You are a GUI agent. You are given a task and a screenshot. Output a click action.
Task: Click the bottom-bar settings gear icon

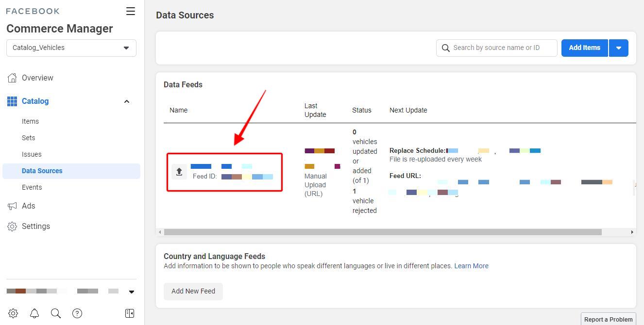tap(13, 313)
